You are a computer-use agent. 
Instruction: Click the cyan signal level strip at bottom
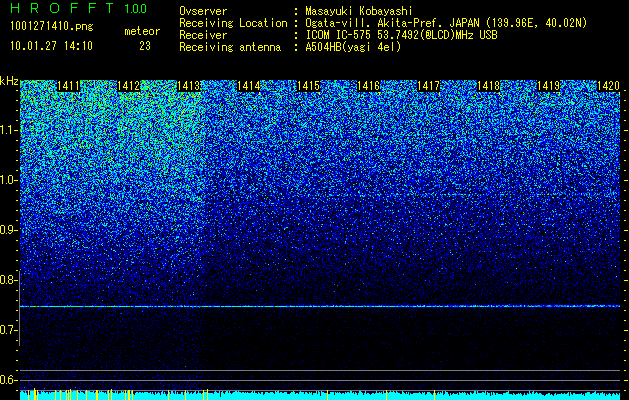[x=320, y=395]
